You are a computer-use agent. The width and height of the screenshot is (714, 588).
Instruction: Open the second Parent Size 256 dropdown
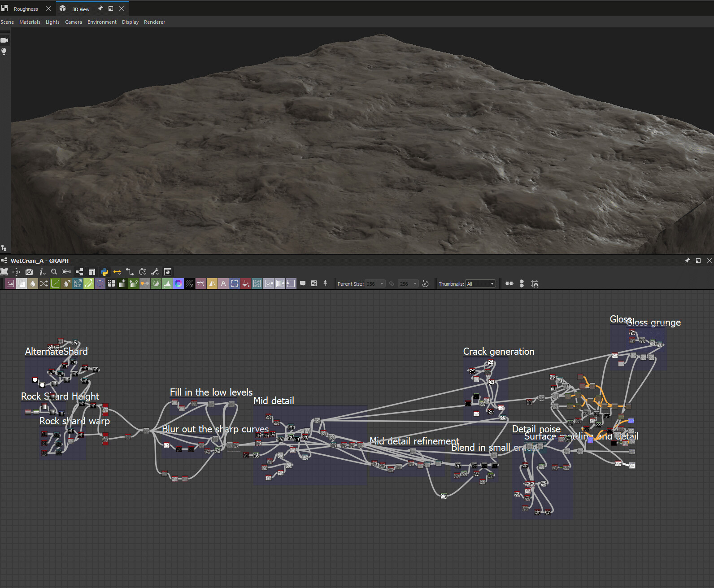(409, 284)
